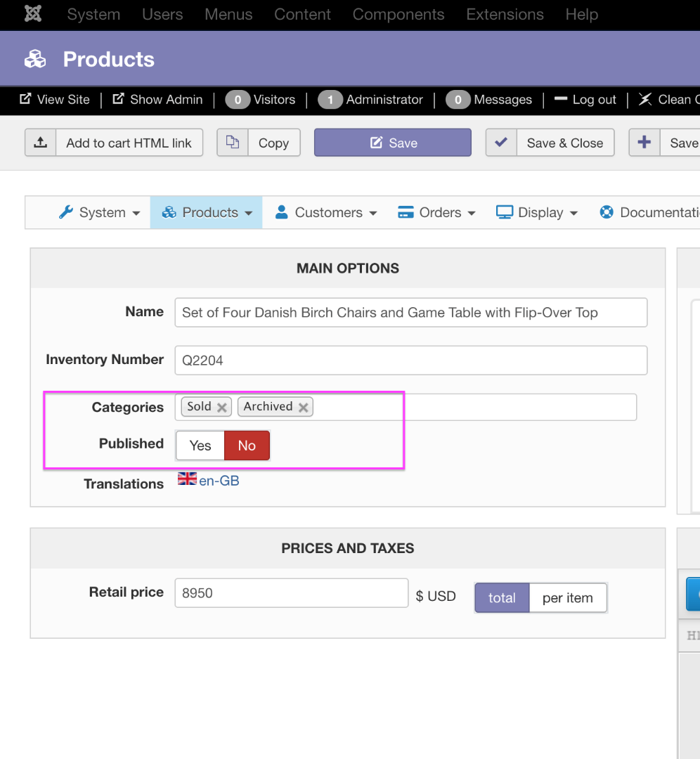Click the checkmark icon for Save & Close
Image resolution: width=700 pixels, height=759 pixels.
pos(501,143)
